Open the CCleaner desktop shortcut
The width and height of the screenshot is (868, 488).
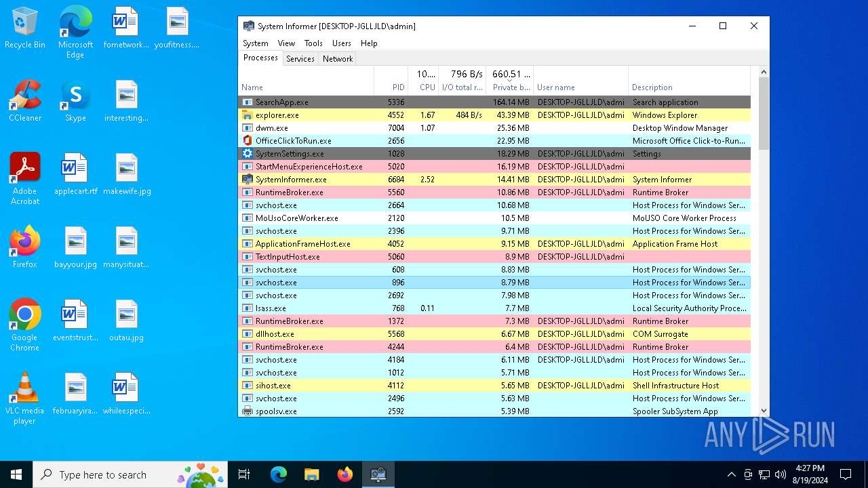click(25, 102)
